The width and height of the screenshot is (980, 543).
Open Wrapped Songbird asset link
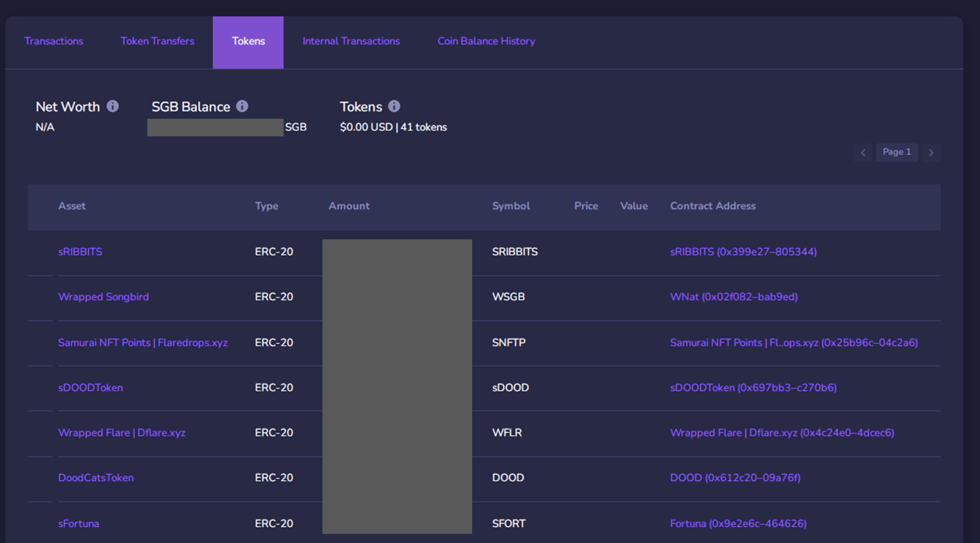[103, 297]
